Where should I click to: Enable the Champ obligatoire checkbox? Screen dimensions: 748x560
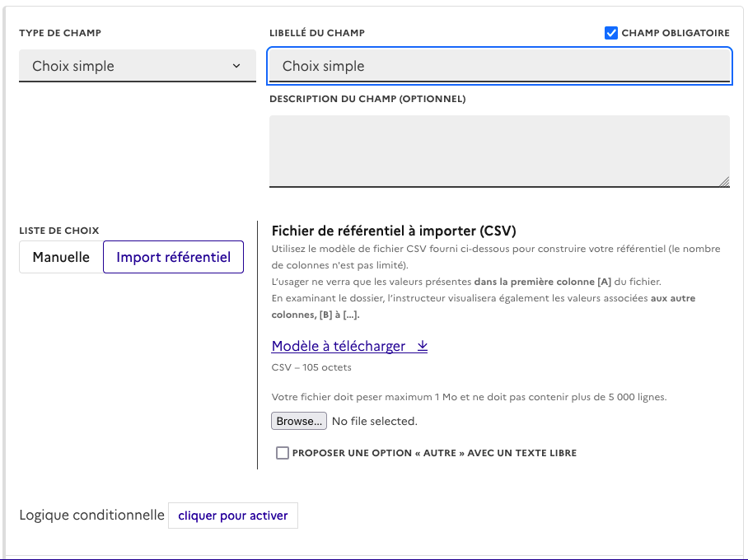(611, 33)
